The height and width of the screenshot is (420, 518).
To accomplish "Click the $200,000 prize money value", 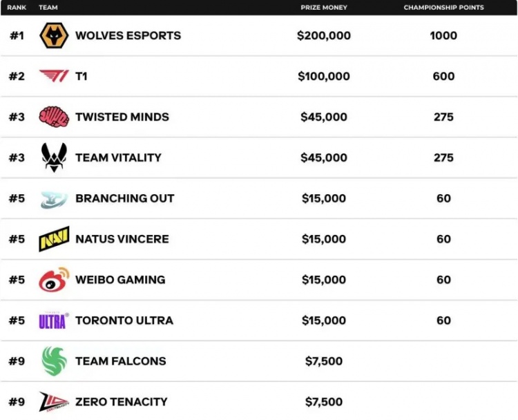I will click(324, 35).
